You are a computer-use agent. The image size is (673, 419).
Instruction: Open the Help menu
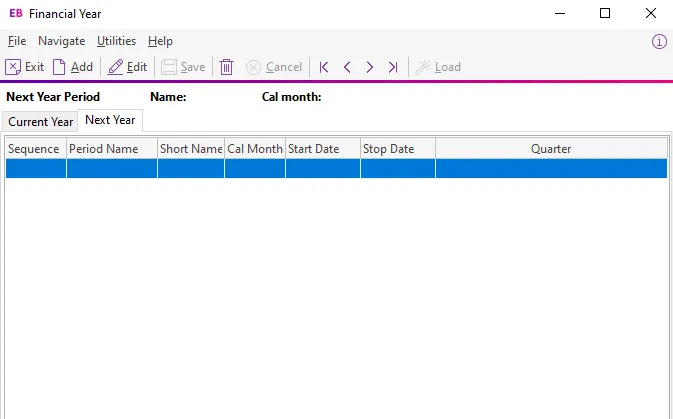click(x=160, y=41)
